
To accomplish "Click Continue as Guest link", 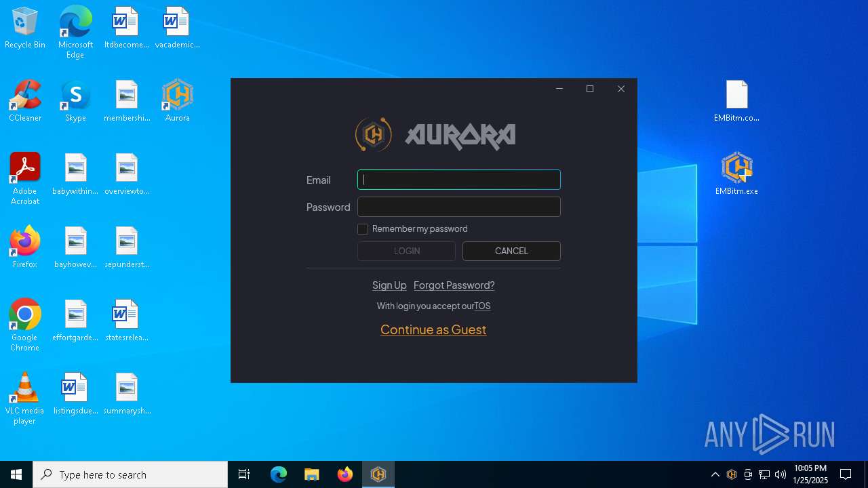I will coord(433,329).
